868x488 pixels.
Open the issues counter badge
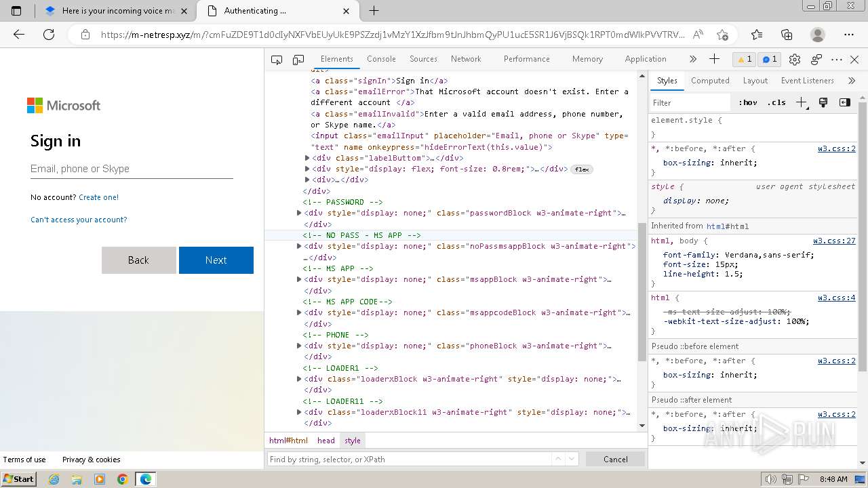pos(770,60)
